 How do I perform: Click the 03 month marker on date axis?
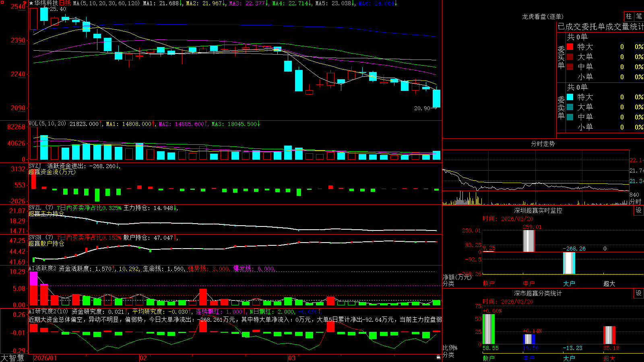[292, 358]
